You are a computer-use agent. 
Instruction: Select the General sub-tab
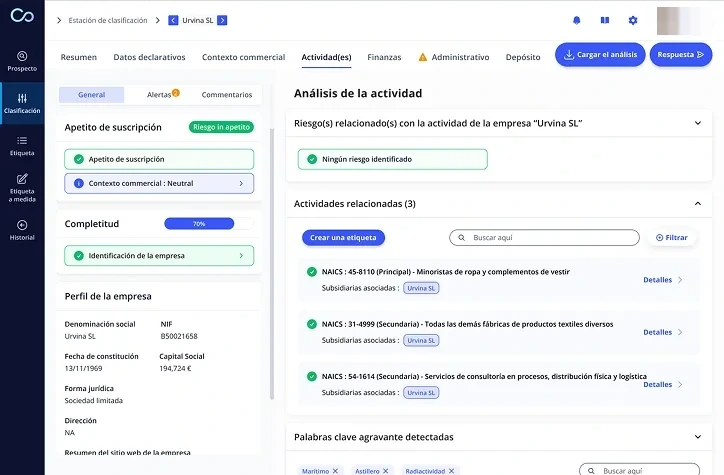pos(91,95)
